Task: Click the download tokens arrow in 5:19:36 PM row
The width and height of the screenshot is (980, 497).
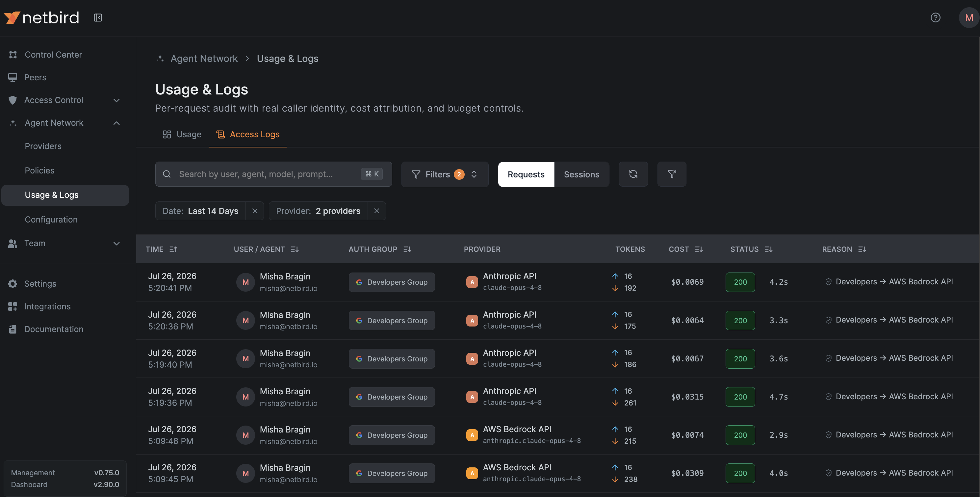Action: point(615,403)
